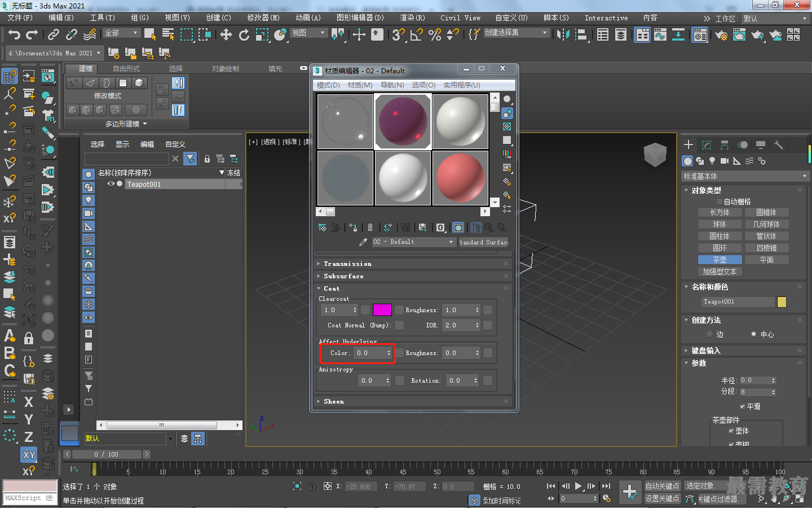
Task: Select the 边 creation method radio
Action: [x=710, y=334]
